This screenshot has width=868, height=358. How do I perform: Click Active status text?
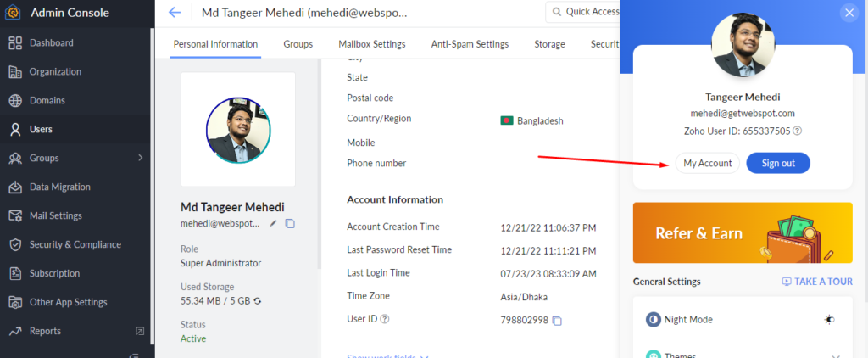(192, 338)
